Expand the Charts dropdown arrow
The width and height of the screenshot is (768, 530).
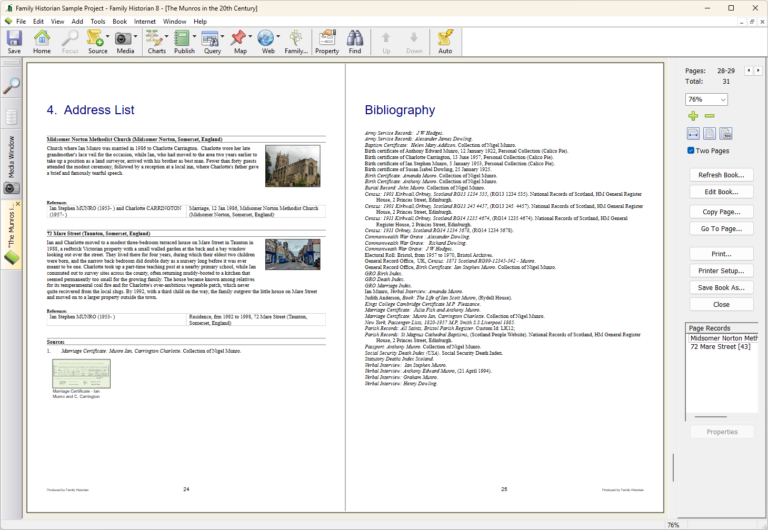[x=167, y=36]
